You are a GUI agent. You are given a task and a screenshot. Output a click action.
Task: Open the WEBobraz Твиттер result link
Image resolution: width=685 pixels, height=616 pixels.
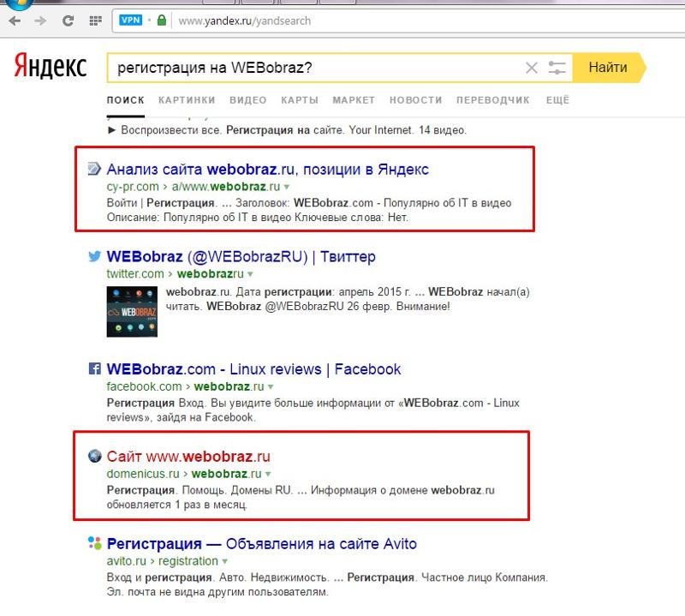[x=241, y=257]
